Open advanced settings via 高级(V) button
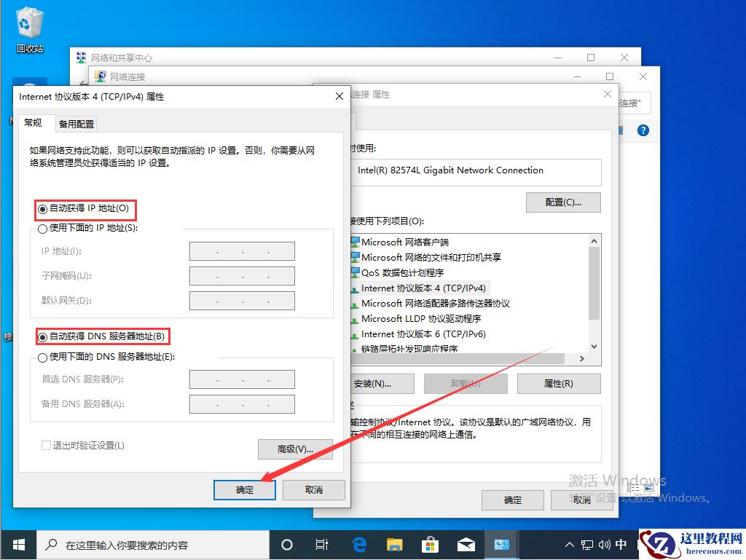Viewport: 746px width, 560px height. 294,449
